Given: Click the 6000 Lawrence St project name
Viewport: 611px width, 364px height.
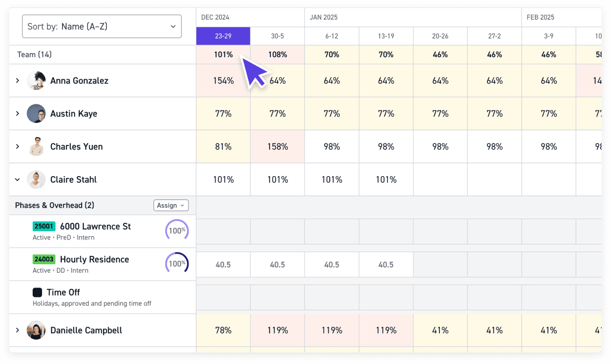Looking at the screenshot, I should (95, 226).
